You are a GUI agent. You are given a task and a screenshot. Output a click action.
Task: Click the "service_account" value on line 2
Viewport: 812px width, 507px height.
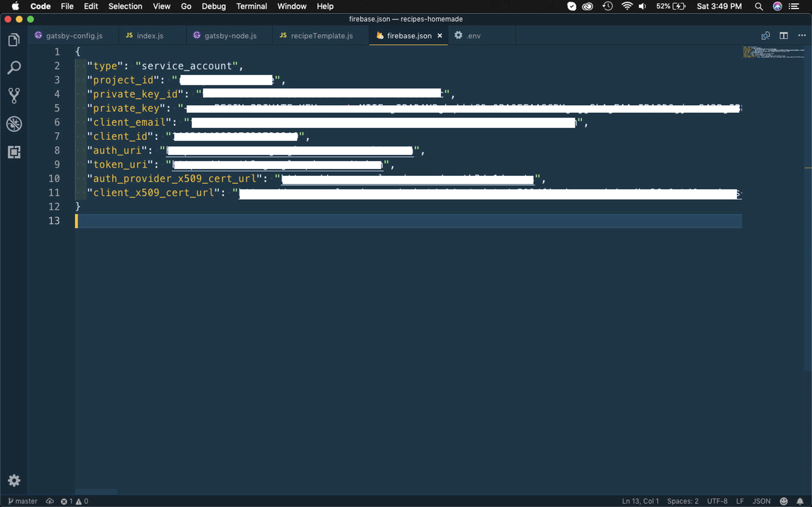click(x=186, y=66)
